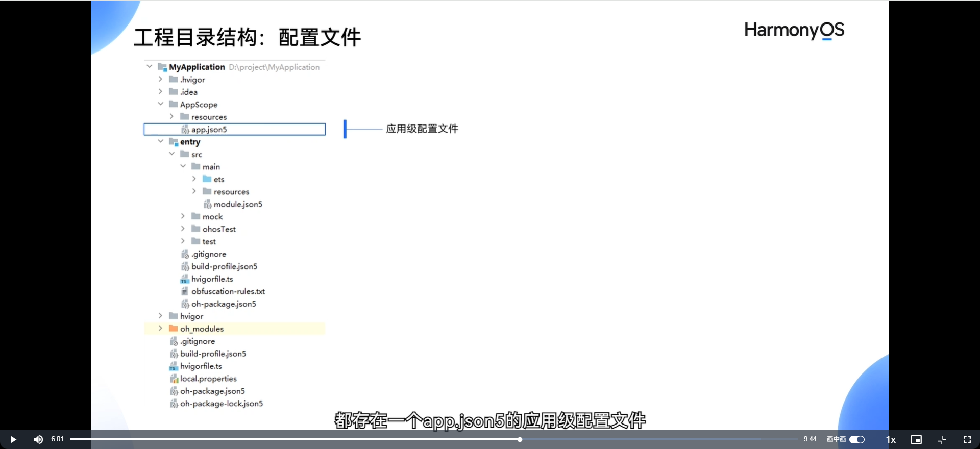Click the video progress slider handle
The image size is (980, 449).
[520, 439]
